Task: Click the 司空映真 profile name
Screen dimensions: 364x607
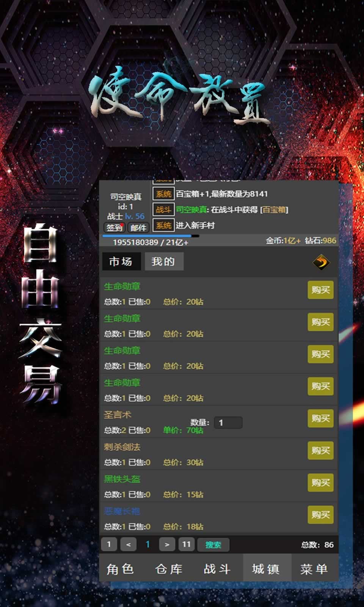Action: (x=126, y=197)
